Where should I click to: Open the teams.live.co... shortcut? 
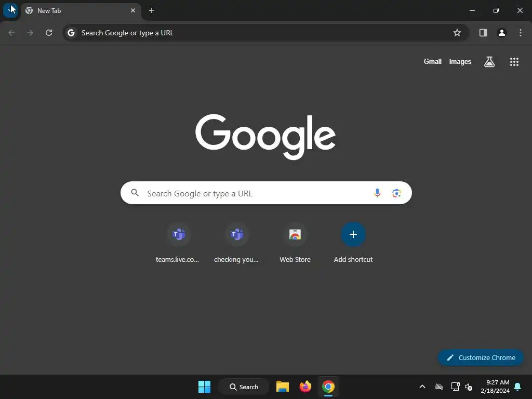point(179,243)
